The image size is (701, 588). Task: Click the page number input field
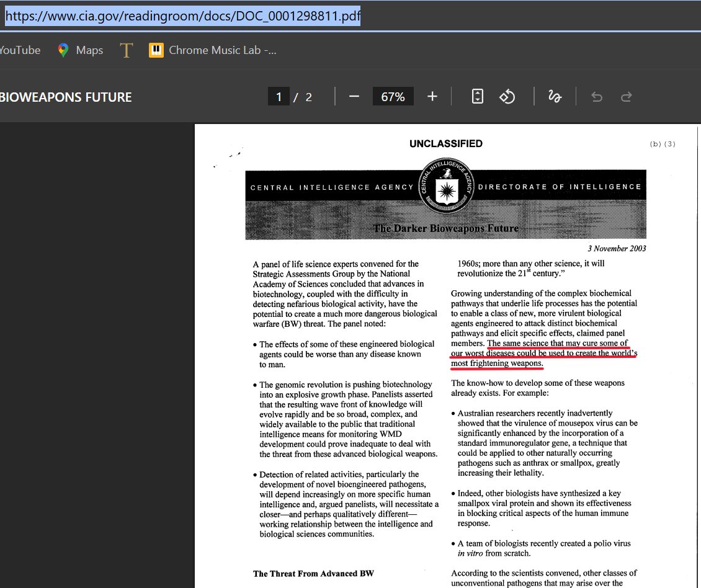click(279, 96)
